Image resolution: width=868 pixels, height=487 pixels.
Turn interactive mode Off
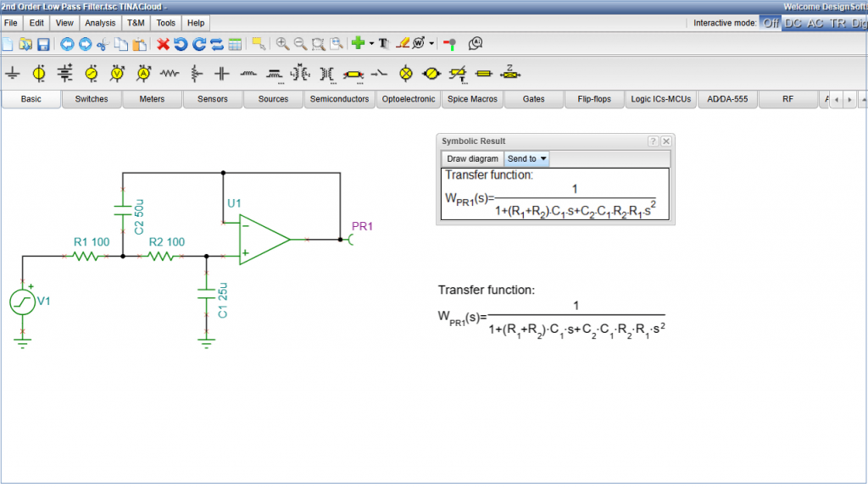coord(771,23)
